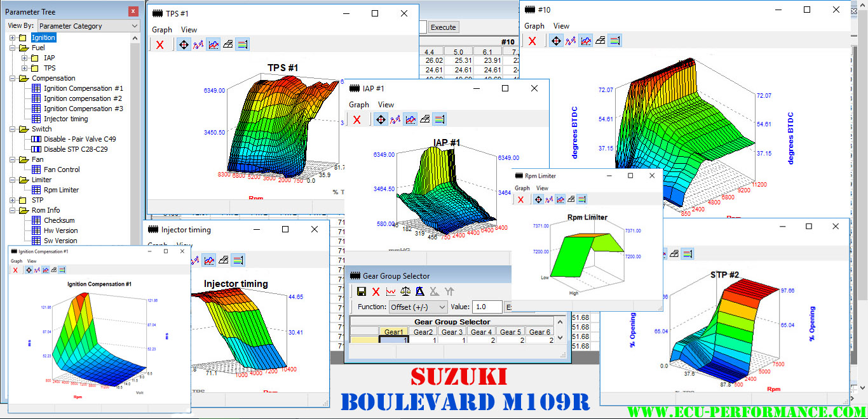Viewport: 868px width, 419px height.
Task: Toggle the color legend icon in Injector timing toolbar
Action: 238,260
